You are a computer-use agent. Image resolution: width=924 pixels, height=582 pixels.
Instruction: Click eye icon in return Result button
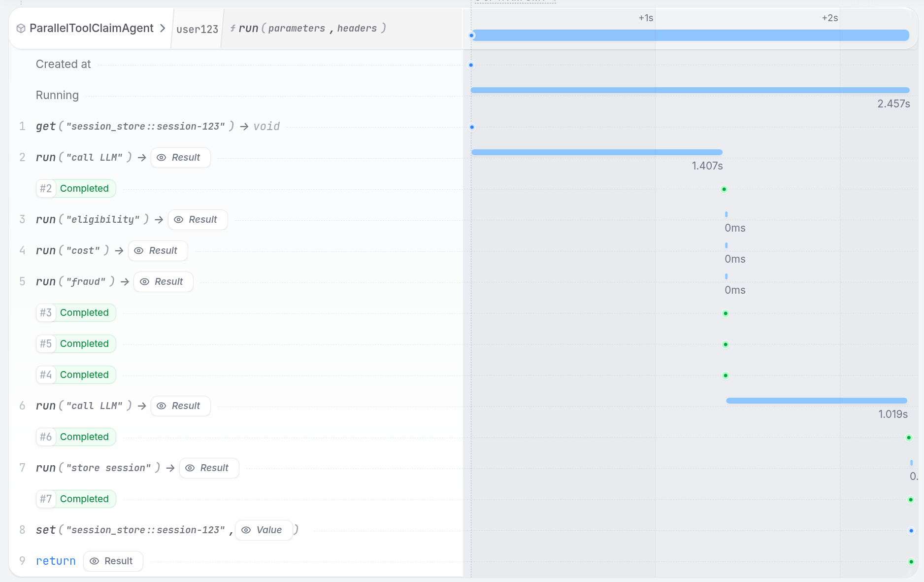(94, 561)
